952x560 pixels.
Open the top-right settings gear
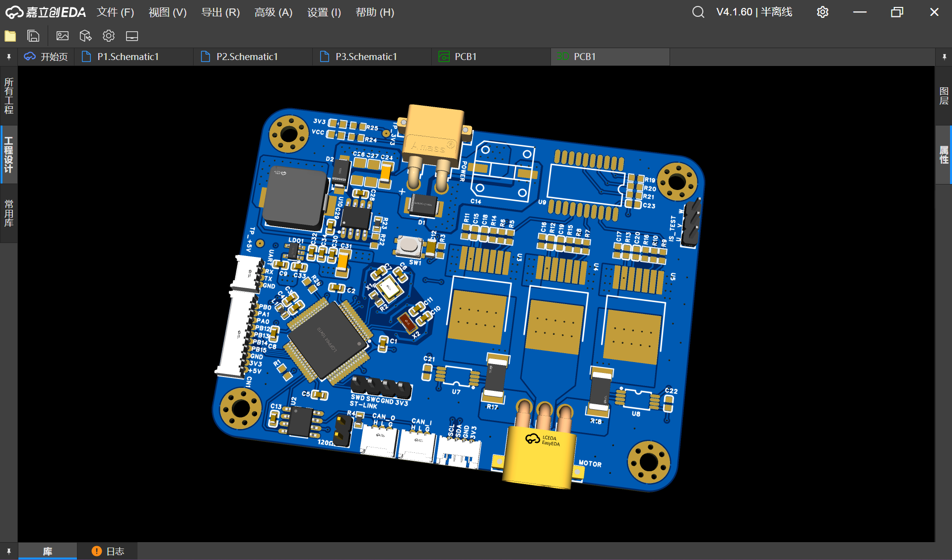tap(822, 12)
